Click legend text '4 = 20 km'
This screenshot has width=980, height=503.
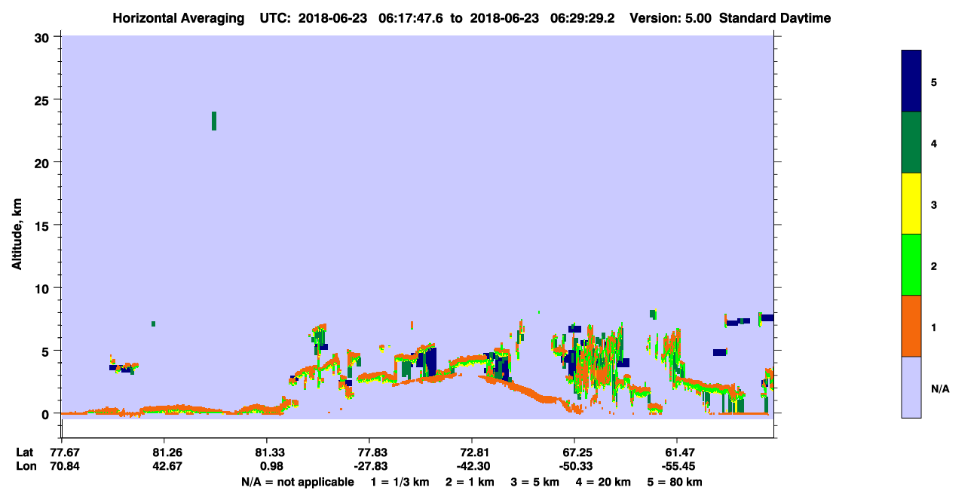(605, 482)
